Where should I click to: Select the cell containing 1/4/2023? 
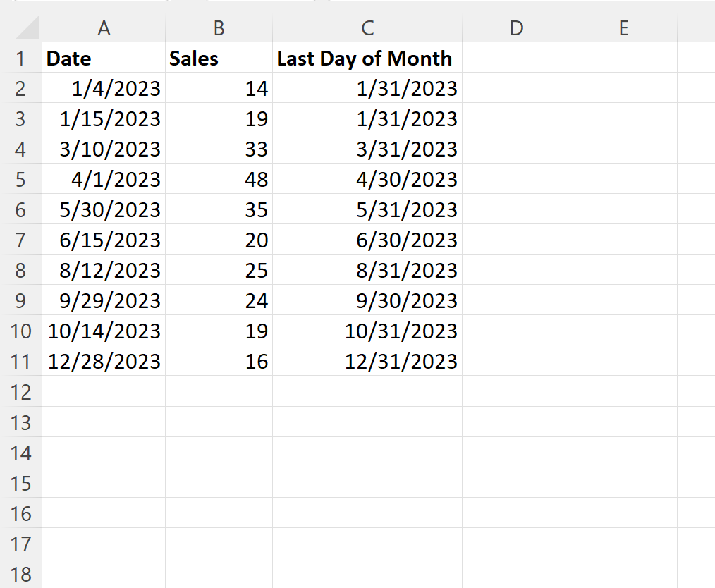click(x=104, y=88)
